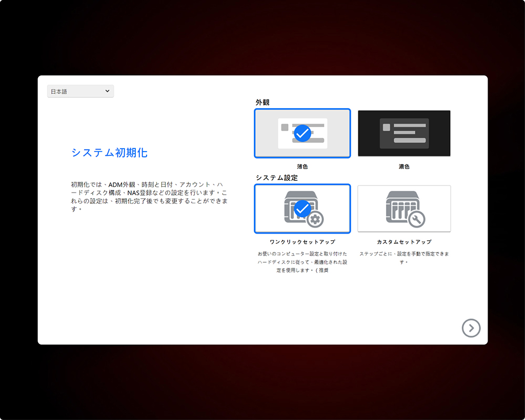
Task: Click the 薄色 label text
Action: pyautogui.click(x=302, y=166)
